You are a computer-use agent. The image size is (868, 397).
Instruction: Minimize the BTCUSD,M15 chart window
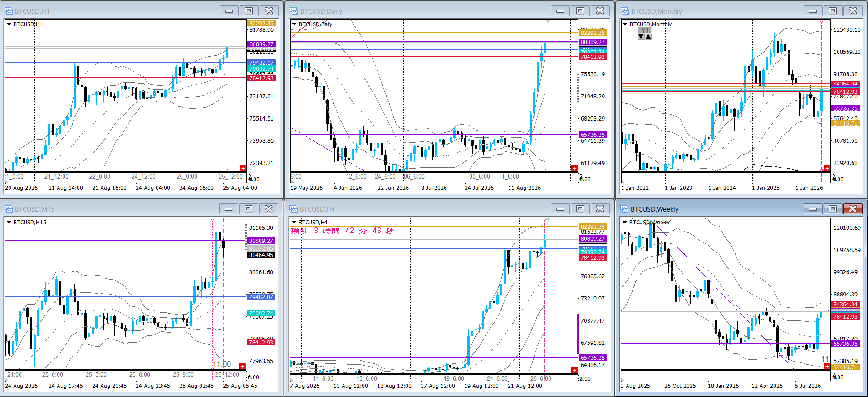pos(228,209)
